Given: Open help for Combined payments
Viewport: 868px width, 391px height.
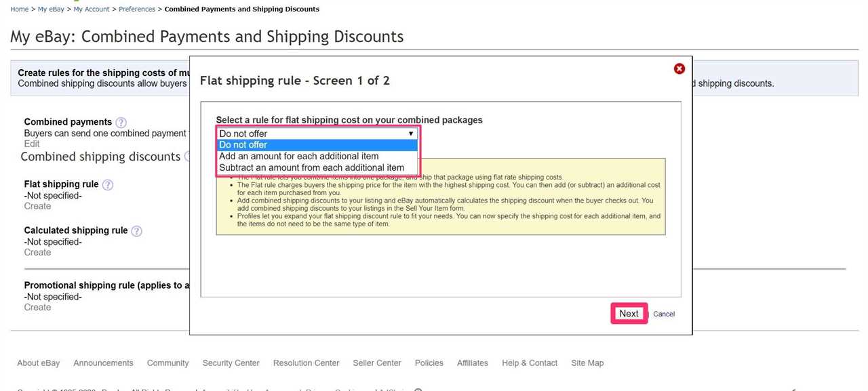Looking at the screenshot, I should click(121, 123).
